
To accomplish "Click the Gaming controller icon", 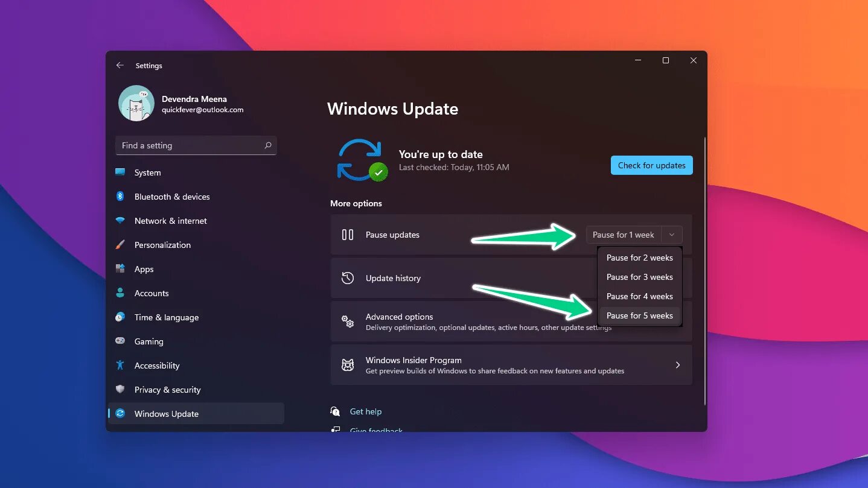I will click(120, 341).
